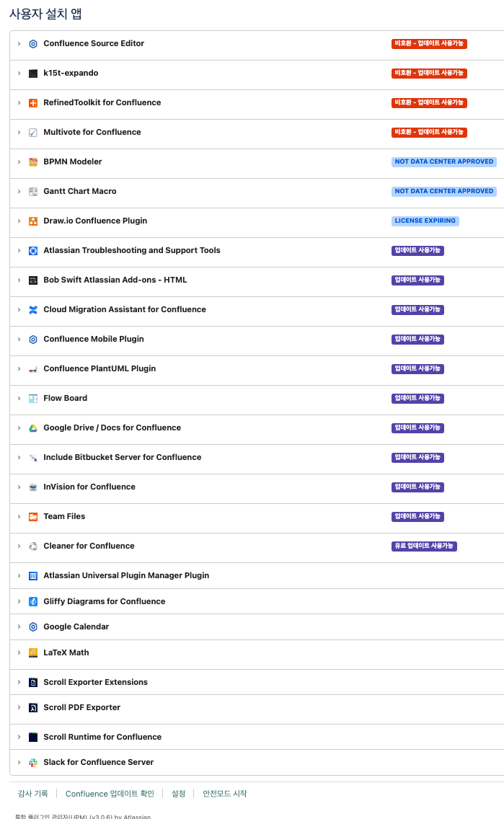This screenshot has width=504, height=819.
Task: Click NOT DATA CENTER APPROVED badge for Gantt Chart
Action: click(x=444, y=192)
